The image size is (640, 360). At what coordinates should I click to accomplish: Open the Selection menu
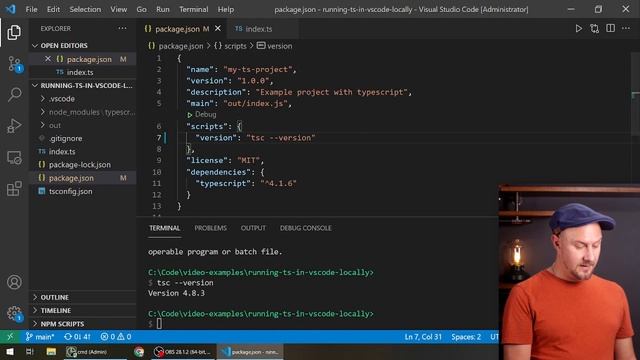coord(85,9)
